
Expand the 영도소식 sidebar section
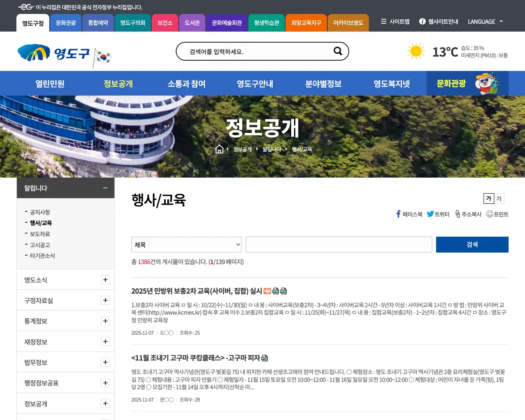pyautogui.click(x=105, y=280)
